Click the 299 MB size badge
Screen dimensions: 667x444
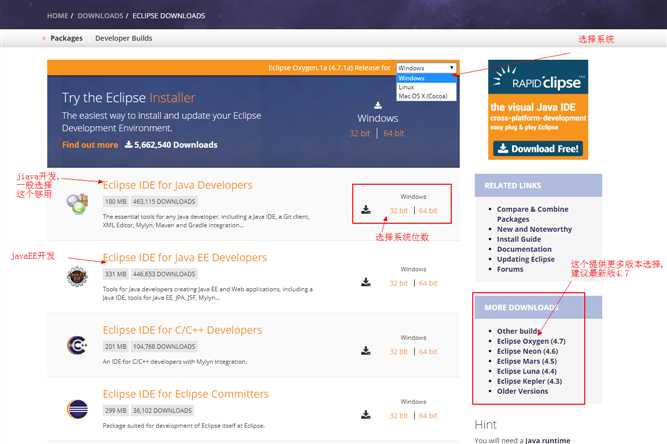[116, 410]
